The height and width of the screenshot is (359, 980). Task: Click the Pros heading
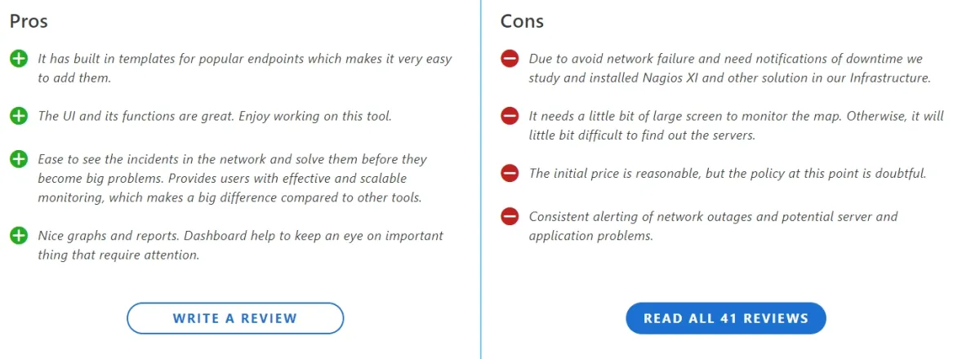[29, 21]
